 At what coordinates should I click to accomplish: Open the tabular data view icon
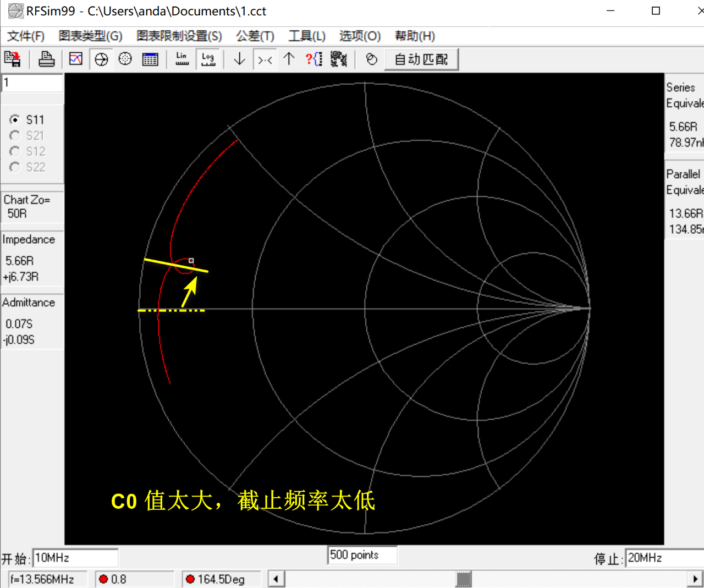pyautogui.click(x=150, y=59)
